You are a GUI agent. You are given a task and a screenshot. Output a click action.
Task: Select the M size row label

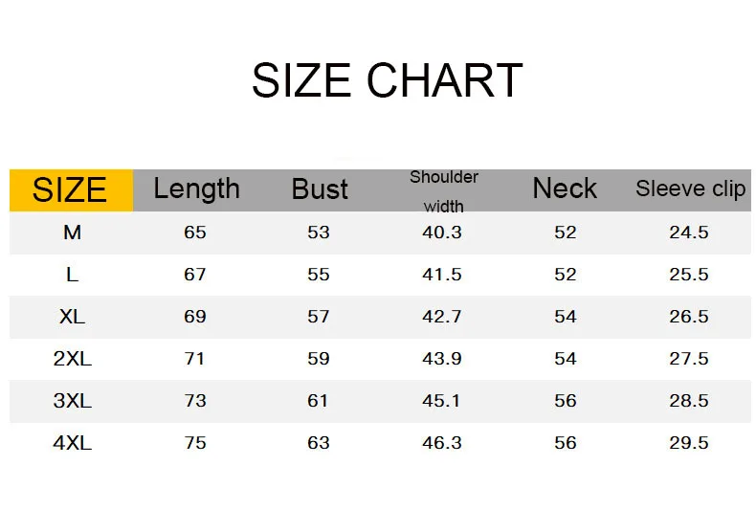(x=72, y=233)
